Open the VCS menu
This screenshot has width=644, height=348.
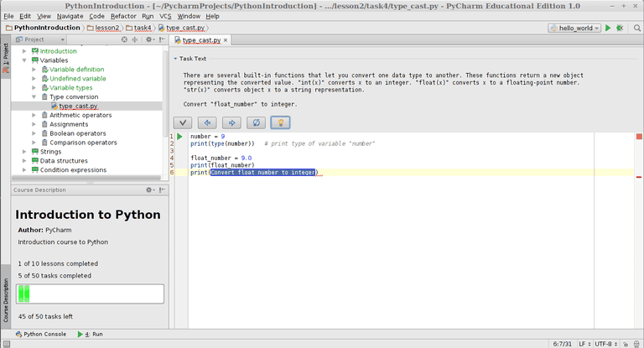click(x=165, y=16)
